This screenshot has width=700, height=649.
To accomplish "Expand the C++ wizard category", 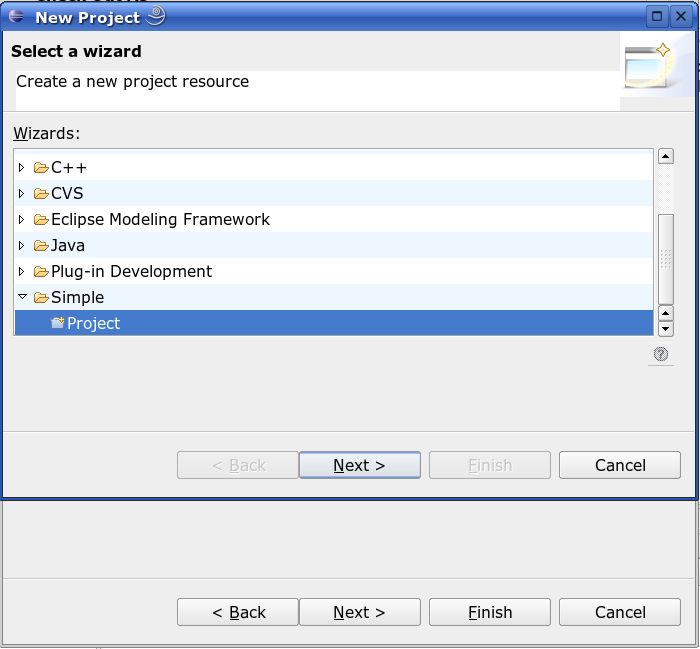I will click(x=21, y=168).
